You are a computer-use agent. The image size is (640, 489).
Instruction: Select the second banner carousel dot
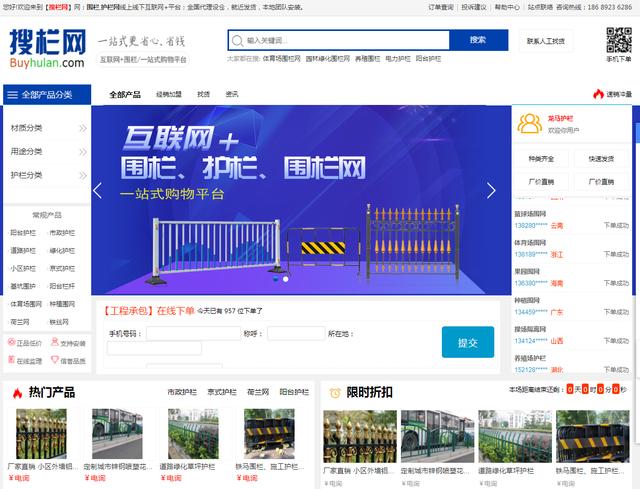click(x=286, y=279)
